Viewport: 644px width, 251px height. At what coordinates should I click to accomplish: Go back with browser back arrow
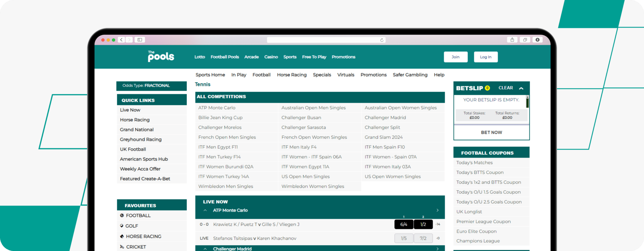coord(122,40)
